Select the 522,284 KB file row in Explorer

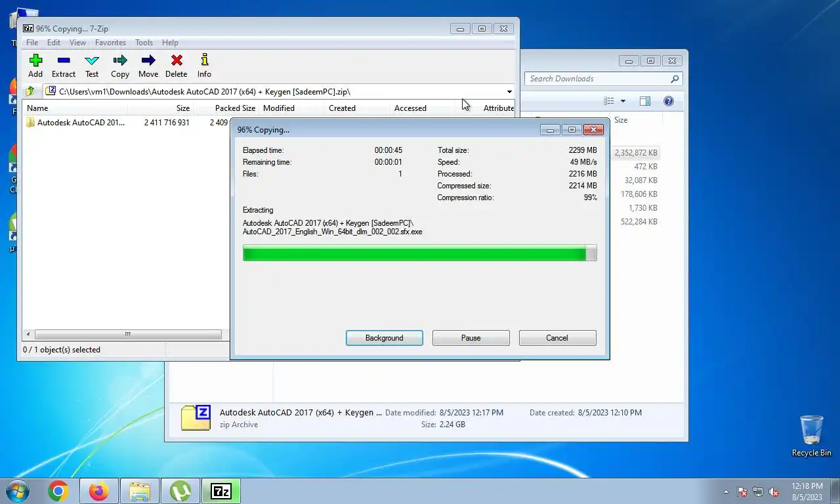(639, 222)
